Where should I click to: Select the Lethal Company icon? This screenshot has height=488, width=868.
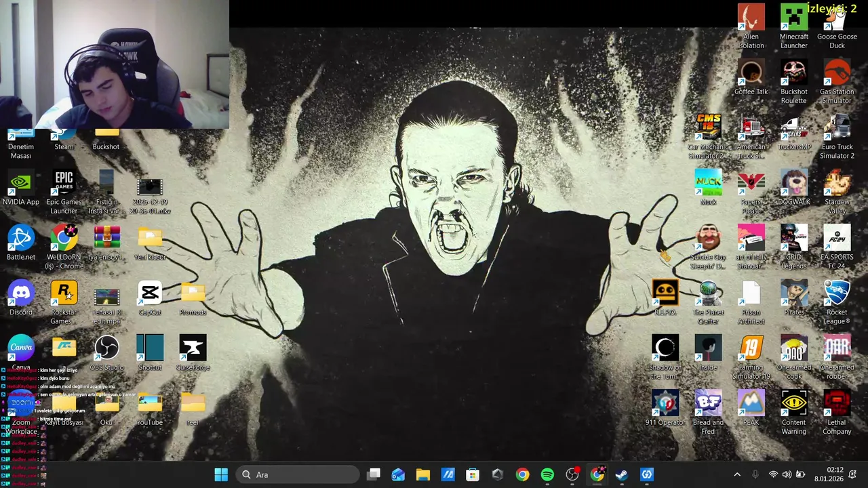click(837, 412)
